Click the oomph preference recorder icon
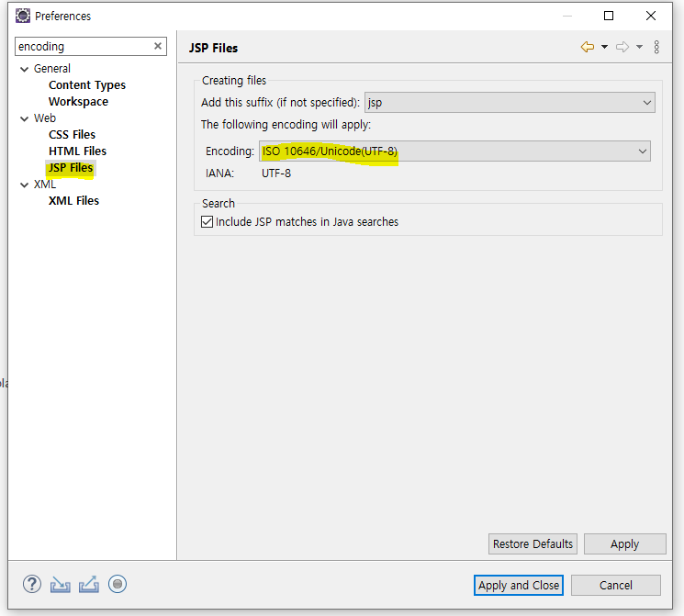684x616 pixels. tap(118, 584)
